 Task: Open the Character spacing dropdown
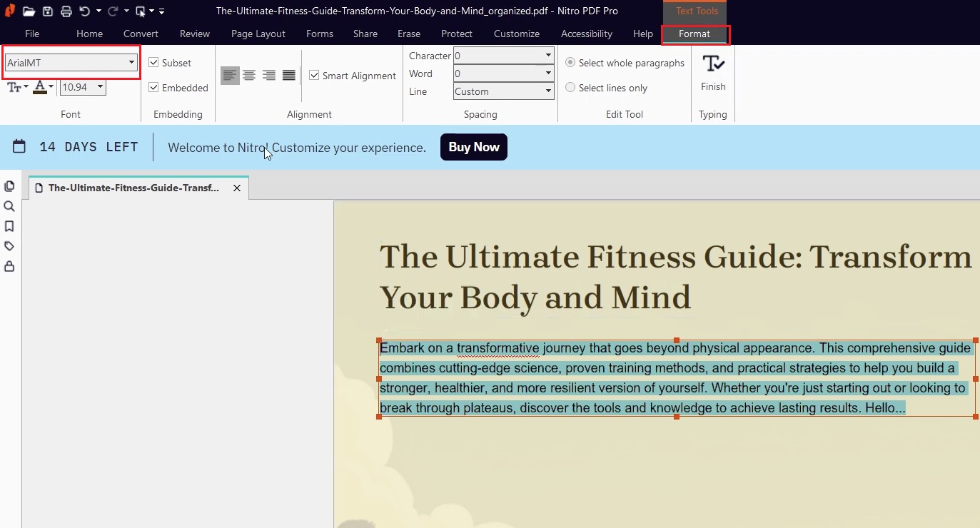504,55
